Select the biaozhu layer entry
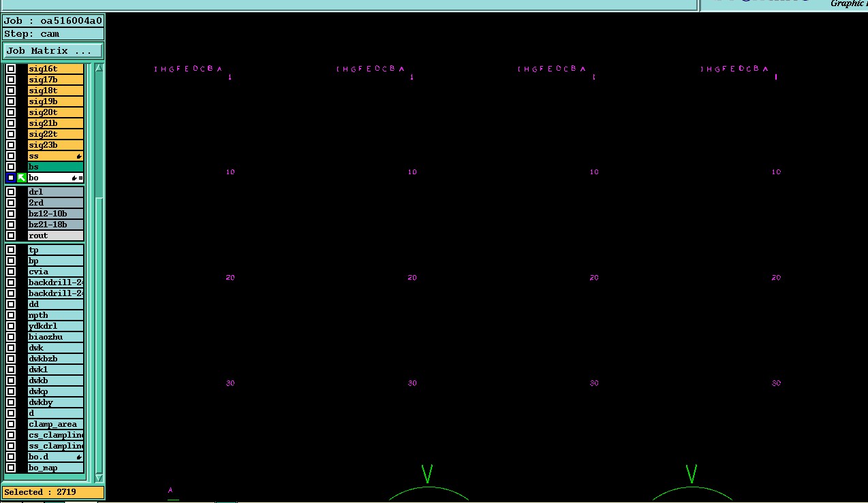Viewport: 868px width, 503px height. [x=56, y=337]
